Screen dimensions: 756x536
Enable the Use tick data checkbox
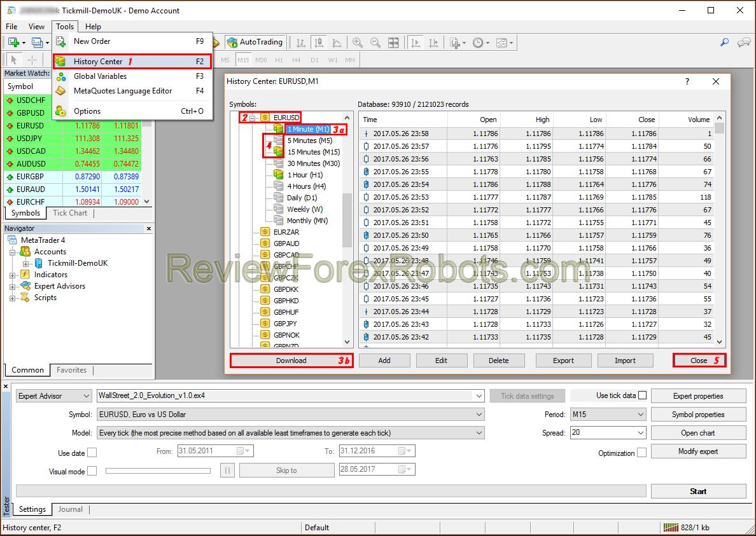point(642,395)
